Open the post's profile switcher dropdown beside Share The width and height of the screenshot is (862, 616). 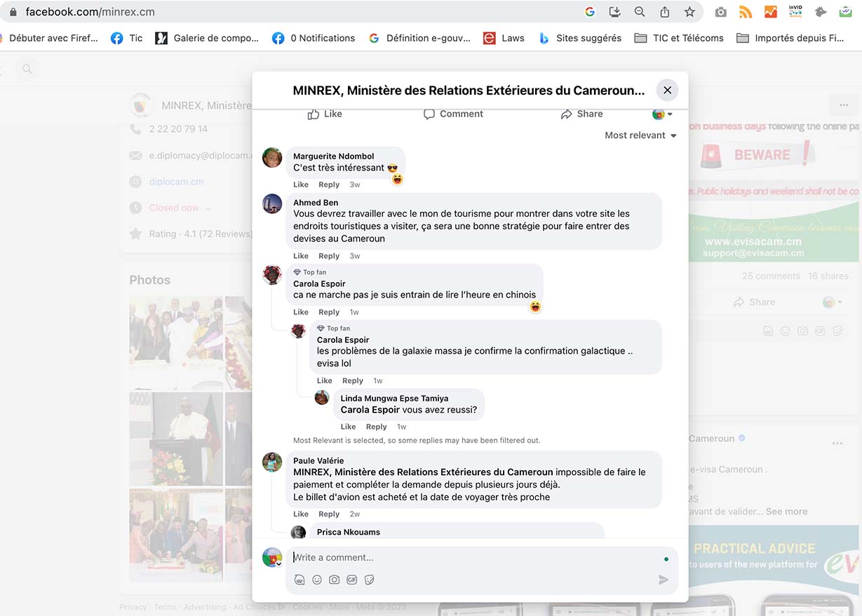point(663,114)
